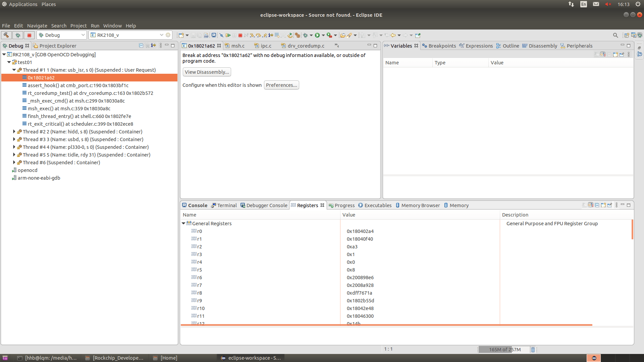Click the network indicator in top panel
Image resolution: width=644 pixels, height=362 pixels.
[x=571, y=4]
